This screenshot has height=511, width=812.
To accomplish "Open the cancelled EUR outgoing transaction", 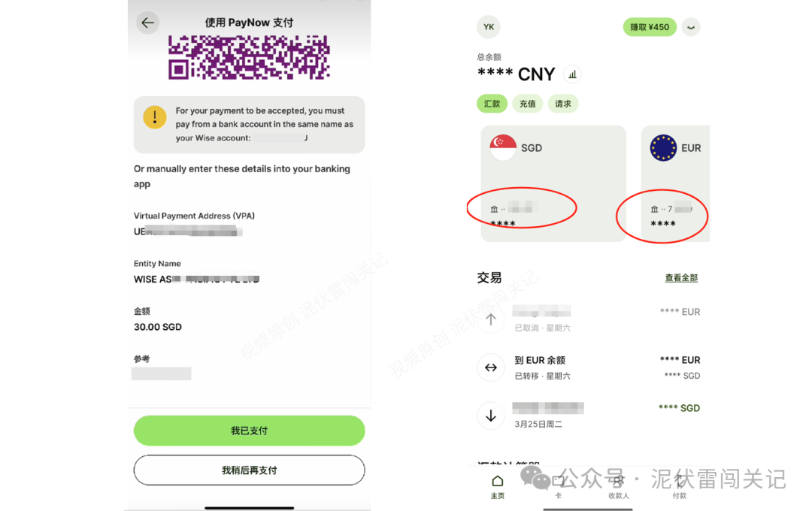I will [x=588, y=319].
